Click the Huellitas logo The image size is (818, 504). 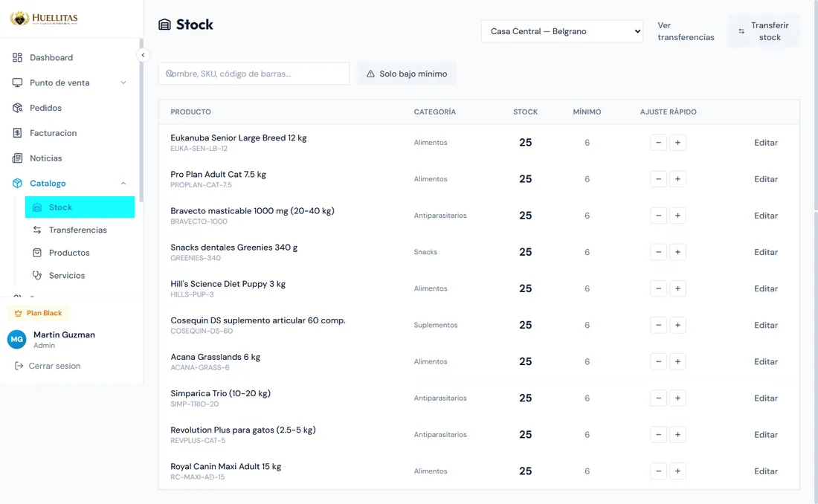click(44, 19)
